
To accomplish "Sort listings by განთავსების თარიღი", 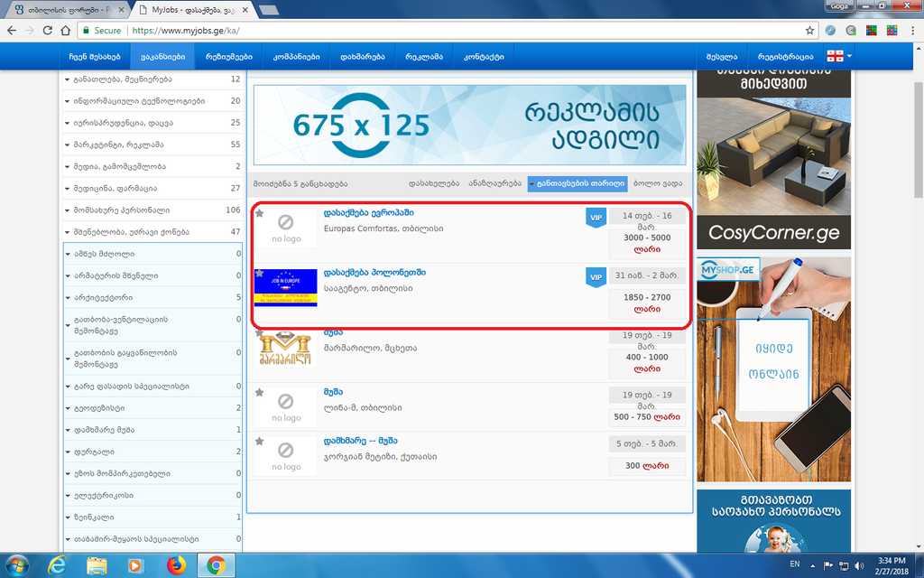I will 577,183.
